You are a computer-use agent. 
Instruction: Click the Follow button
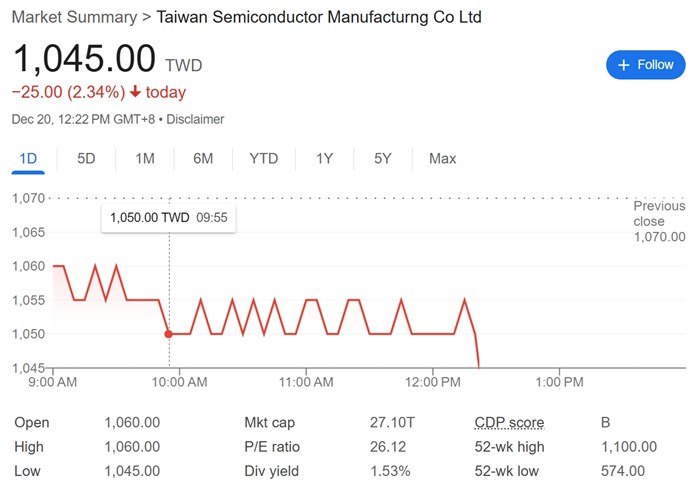pyautogui.click(x=645, y=64)
